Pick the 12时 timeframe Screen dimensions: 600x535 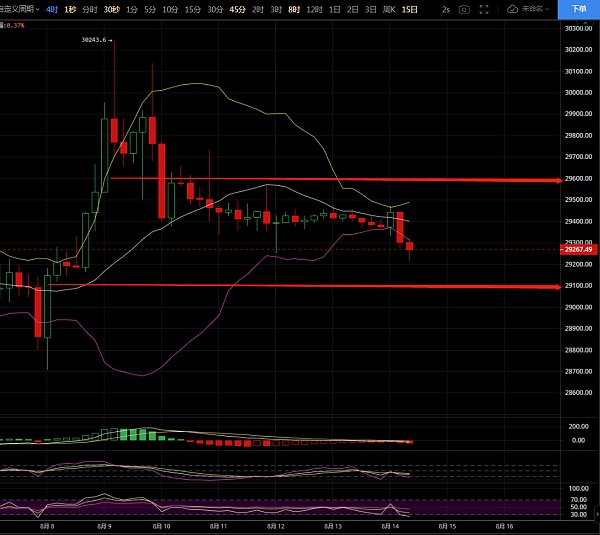[314, 10]
